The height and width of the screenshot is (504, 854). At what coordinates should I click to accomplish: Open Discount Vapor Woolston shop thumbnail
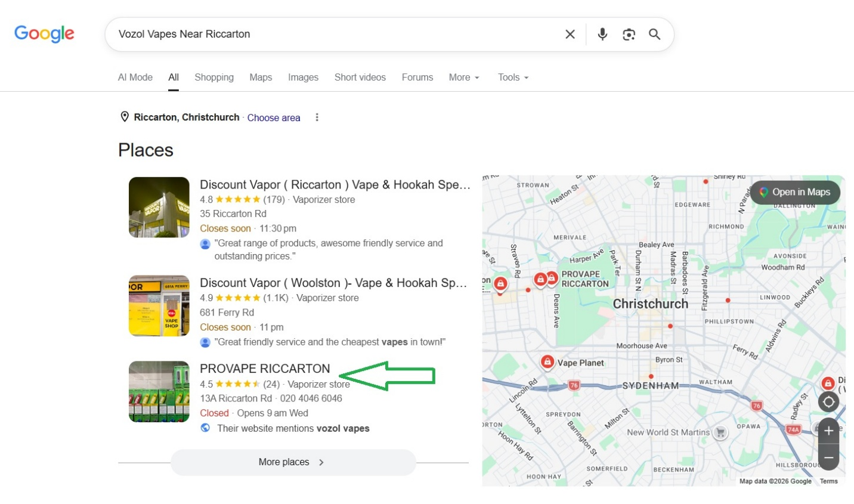tap(159, 305)
